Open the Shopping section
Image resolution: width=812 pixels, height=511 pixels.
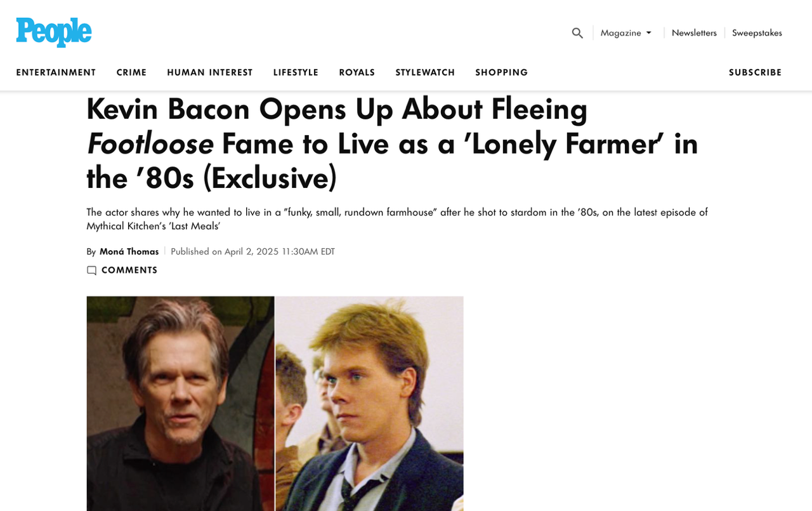tap(501, 72)
